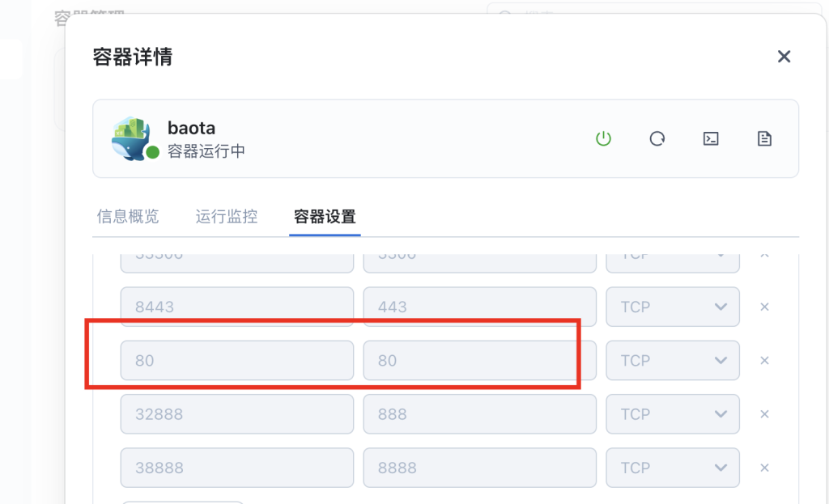Screen dimensions: 829x504
Task: Restart the baota container with circular arrow icon
Action: click(657, 139)
